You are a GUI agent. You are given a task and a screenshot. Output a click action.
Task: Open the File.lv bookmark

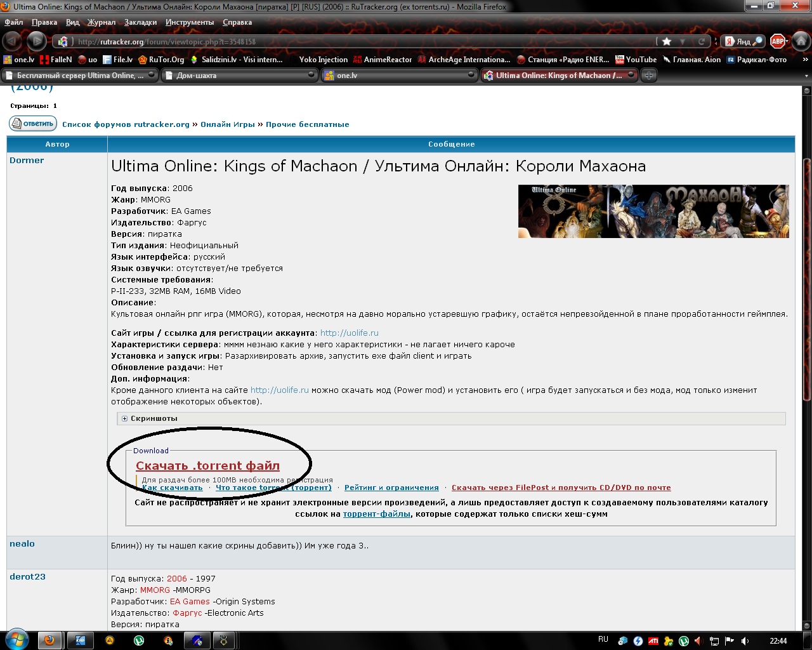(118, 60)
